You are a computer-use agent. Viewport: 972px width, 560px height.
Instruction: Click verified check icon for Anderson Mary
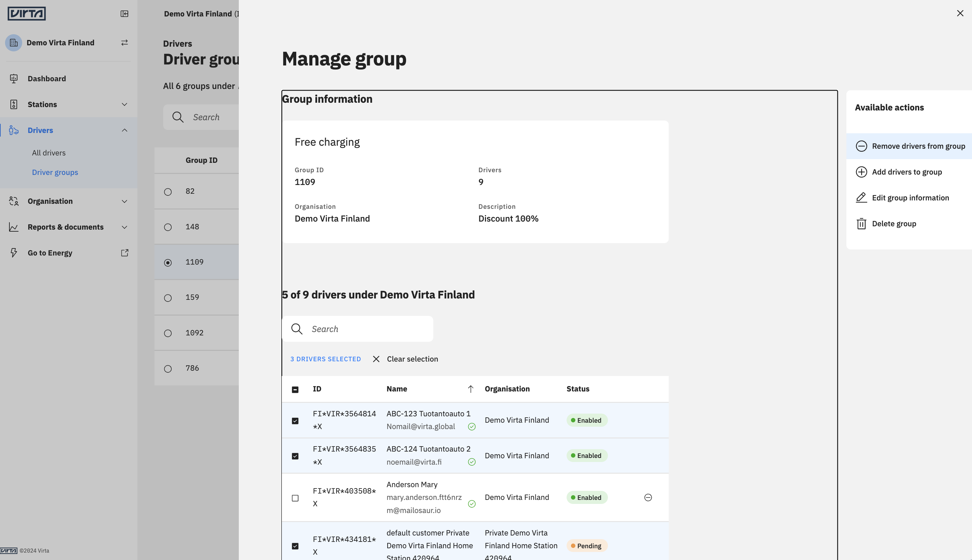(472, 504)
